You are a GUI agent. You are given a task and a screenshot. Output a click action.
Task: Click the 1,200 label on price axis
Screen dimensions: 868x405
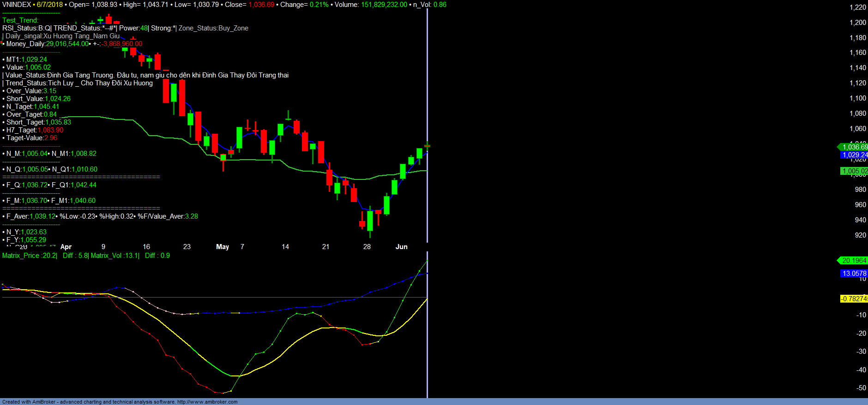tap(858, 23)
